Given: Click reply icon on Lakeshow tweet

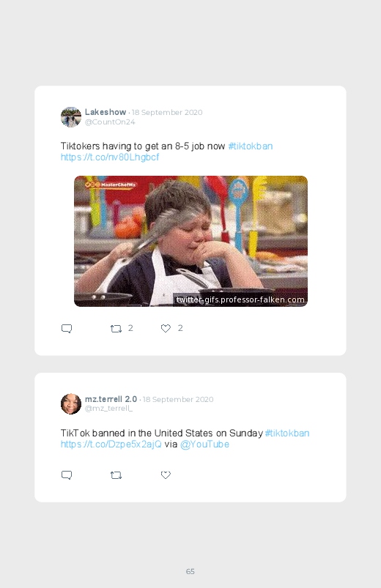Looking at the screenshot, I should click(67, 329).
